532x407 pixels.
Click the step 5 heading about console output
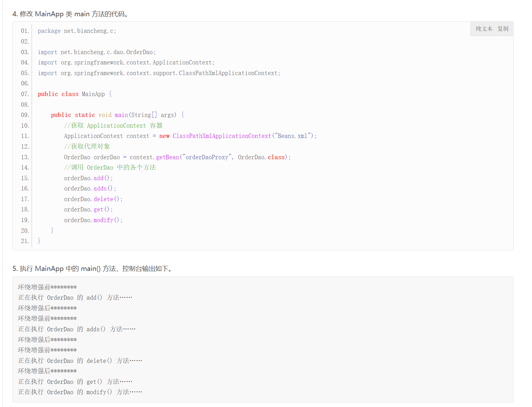92,269
